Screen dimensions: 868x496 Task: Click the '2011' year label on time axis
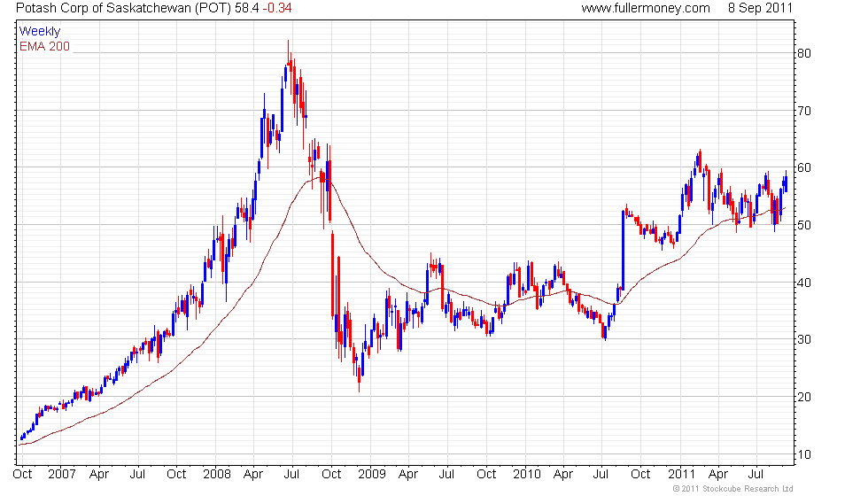tap(681, 475)
